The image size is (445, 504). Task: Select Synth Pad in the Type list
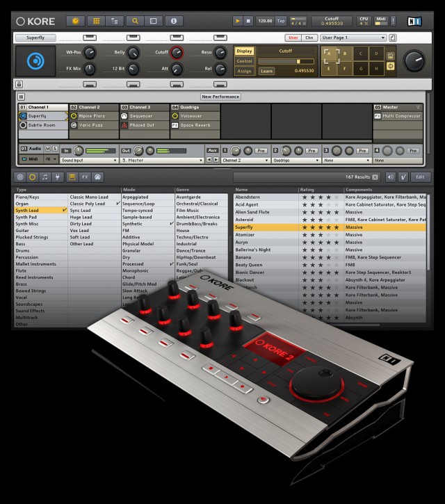coord(26,217)
